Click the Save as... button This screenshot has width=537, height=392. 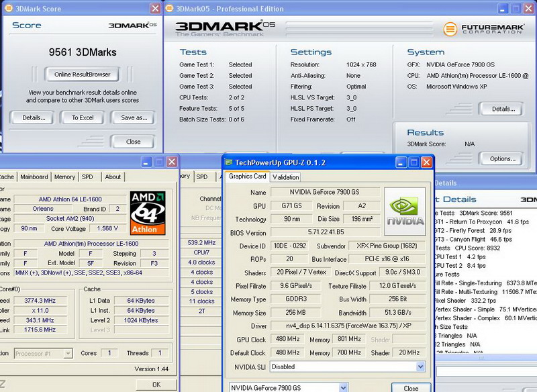coord(134,117)
